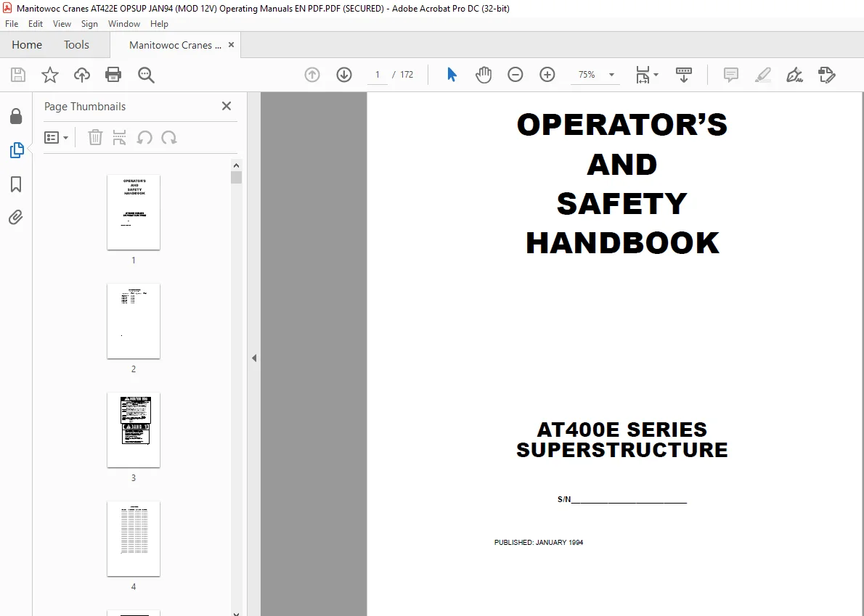Close the Manitowoc Cranes document tab
The height and width of the screenshot is (616, 864).
coord(232,45)
